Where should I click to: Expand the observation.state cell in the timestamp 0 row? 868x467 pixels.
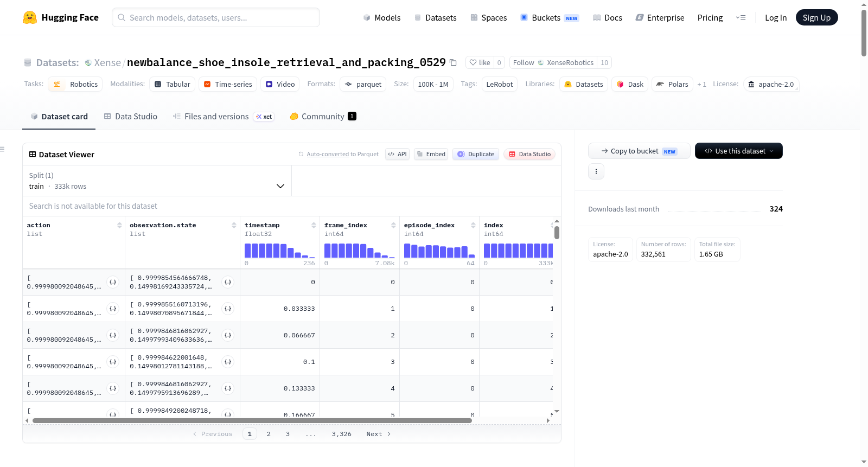(228, 282)
